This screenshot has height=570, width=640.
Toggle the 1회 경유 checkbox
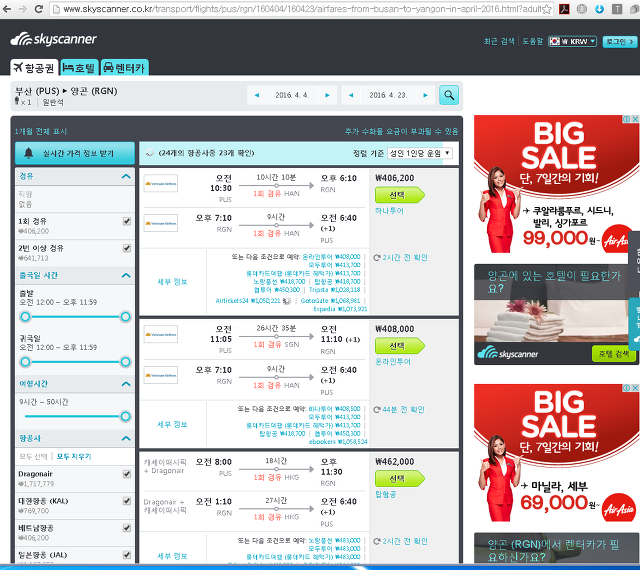click(x=127, y=221)
